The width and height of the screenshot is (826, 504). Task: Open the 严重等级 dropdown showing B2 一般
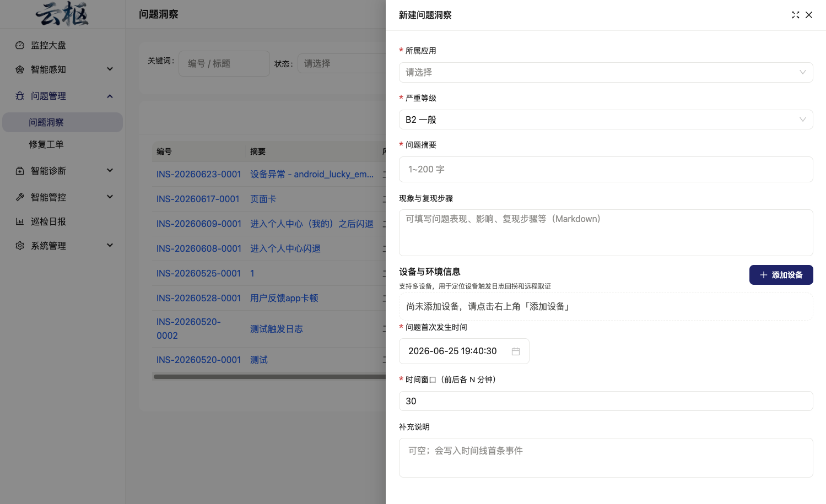tap(606, 120)
